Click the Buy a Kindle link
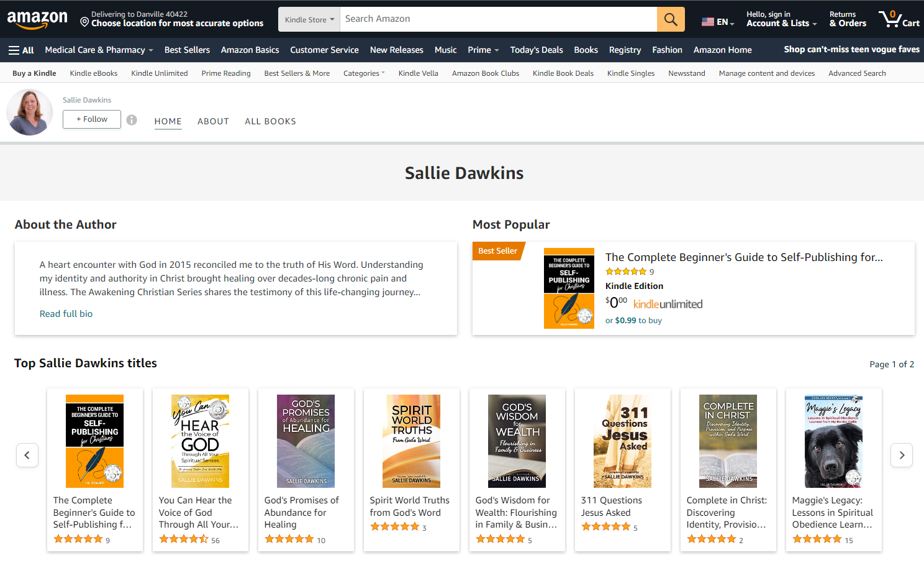This screenshot has height=568, width=924. pyautogui.click(x=34, y=73)
